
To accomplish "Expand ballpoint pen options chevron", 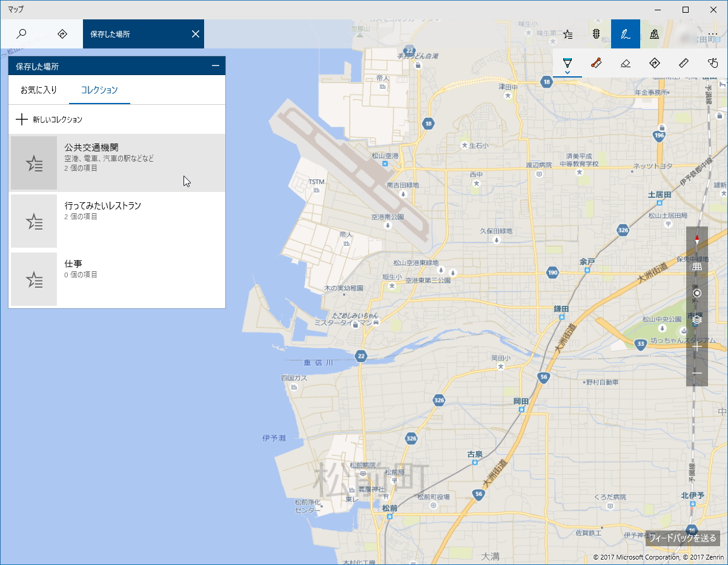I will coord(568,73).
